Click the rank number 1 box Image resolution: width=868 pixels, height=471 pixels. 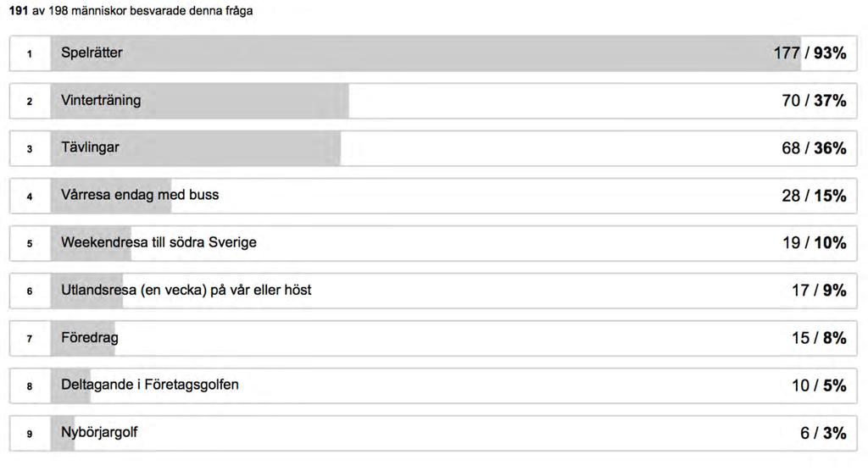(30, 53)
